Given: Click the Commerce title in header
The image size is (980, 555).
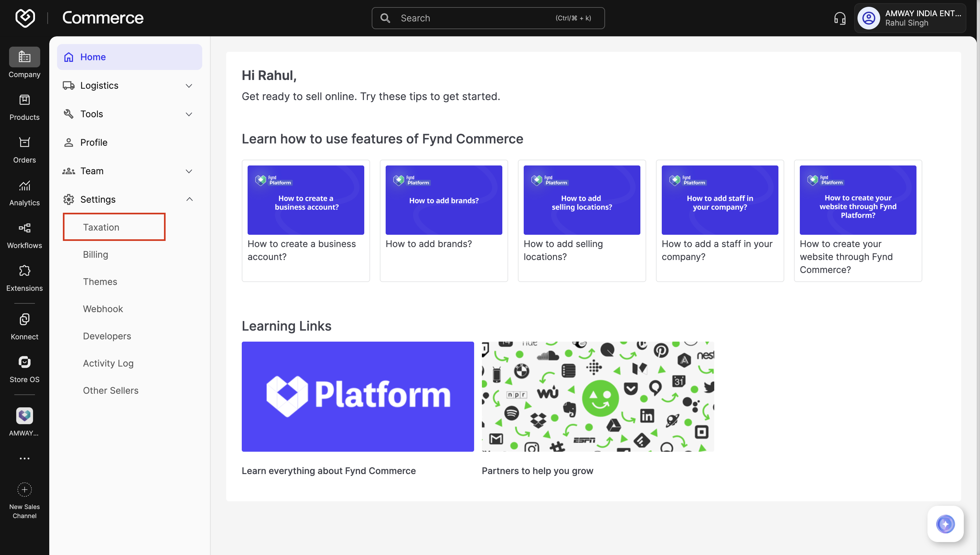Looking at the screenshot, I should click(x=103, y=17).
